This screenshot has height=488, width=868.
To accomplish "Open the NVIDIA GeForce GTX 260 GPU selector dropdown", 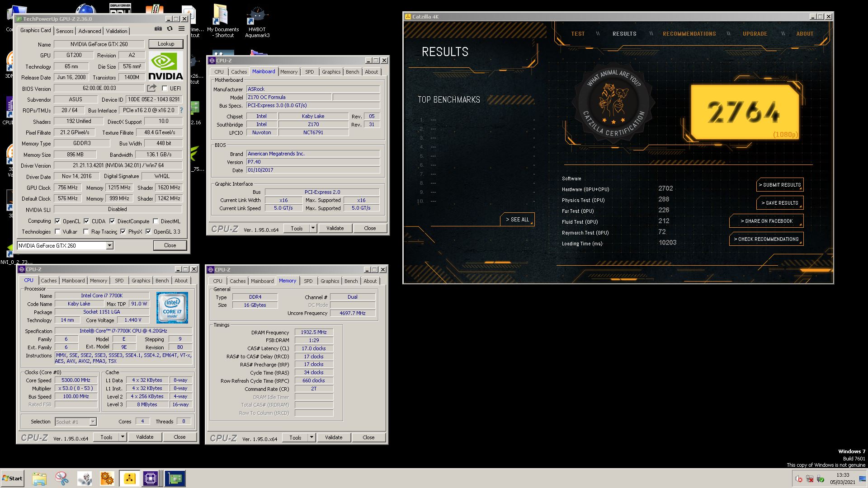I will (x=109, y=245).
